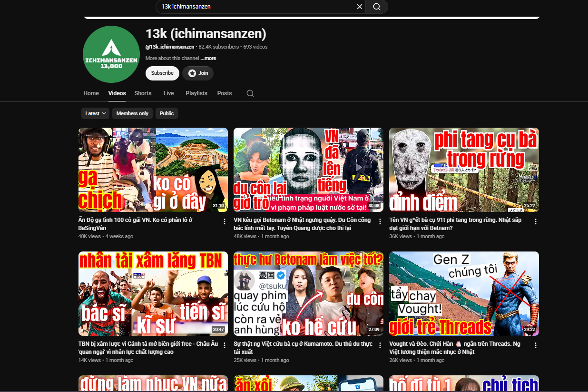This screenshot has width=588, height=392.
Task: Go to the Posts tab
Action: [225, 93]
